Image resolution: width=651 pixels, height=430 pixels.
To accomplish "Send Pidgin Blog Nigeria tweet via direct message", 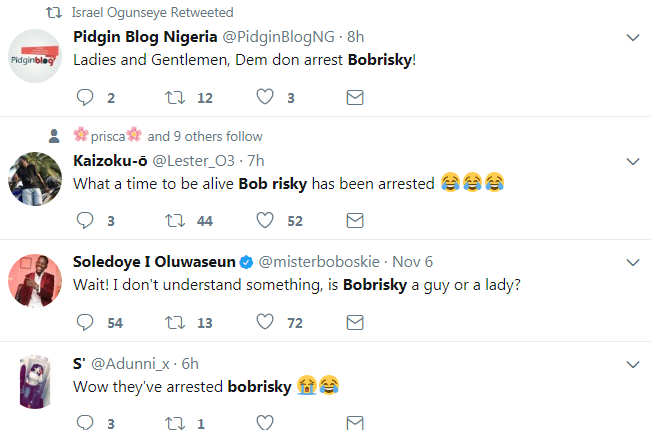I will pos(354,98).
